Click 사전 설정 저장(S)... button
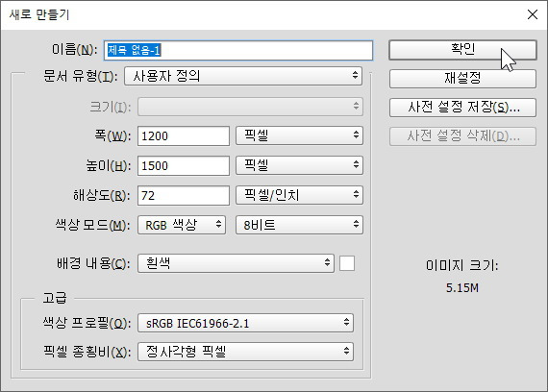Viewport: 548px width, 392px height. coord(462,108)
